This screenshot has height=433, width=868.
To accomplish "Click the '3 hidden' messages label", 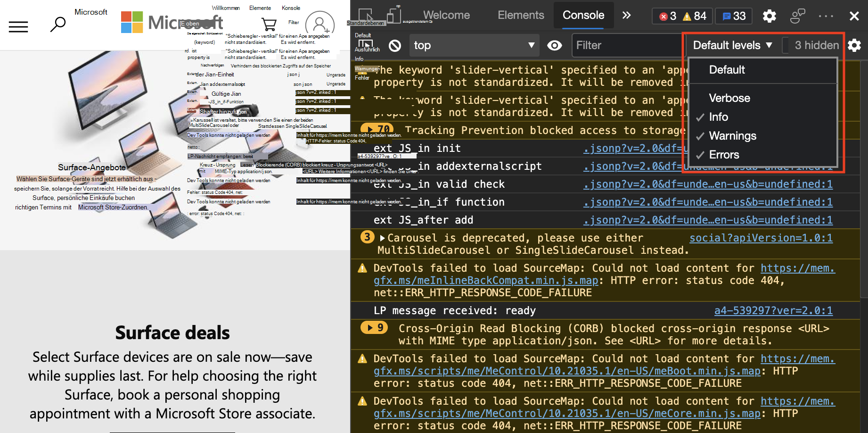I will 817,45.
